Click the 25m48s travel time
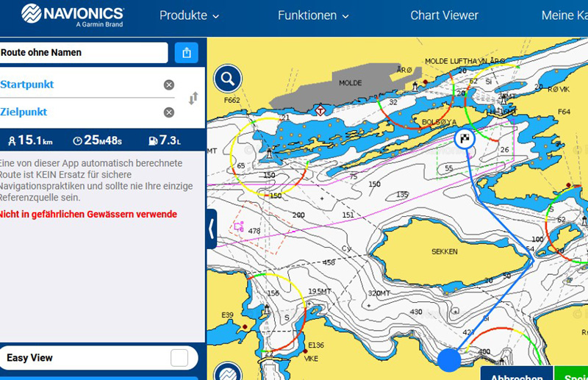588x380 pixels. (98, 140)
